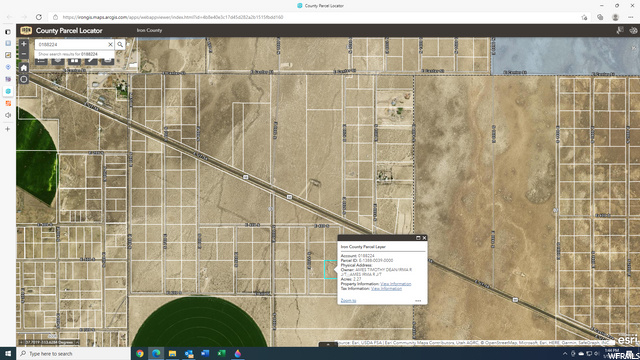
Task: Open blue map-pin Edge sidebar icon
Action: (8, 67)
